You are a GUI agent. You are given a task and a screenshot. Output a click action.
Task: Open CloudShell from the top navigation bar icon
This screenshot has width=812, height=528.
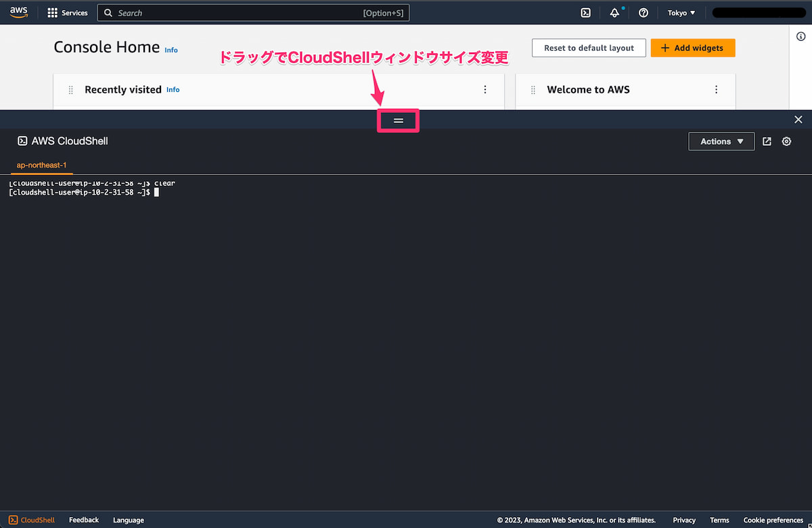point(585,12)
